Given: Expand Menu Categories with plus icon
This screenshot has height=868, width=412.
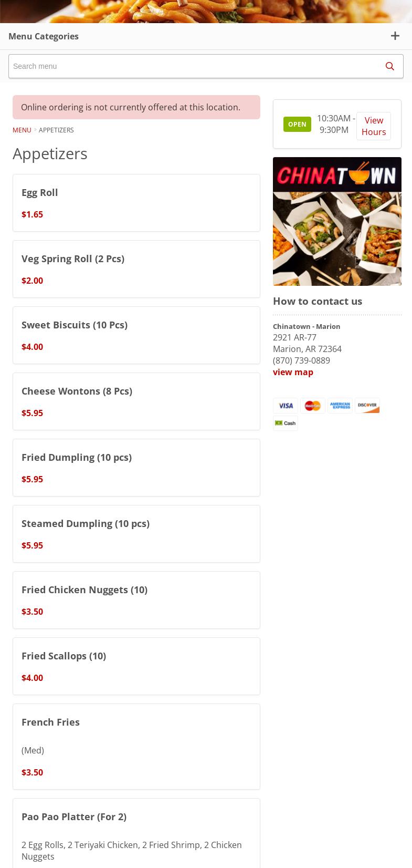Looking at the screenshot, I should 395,36.
